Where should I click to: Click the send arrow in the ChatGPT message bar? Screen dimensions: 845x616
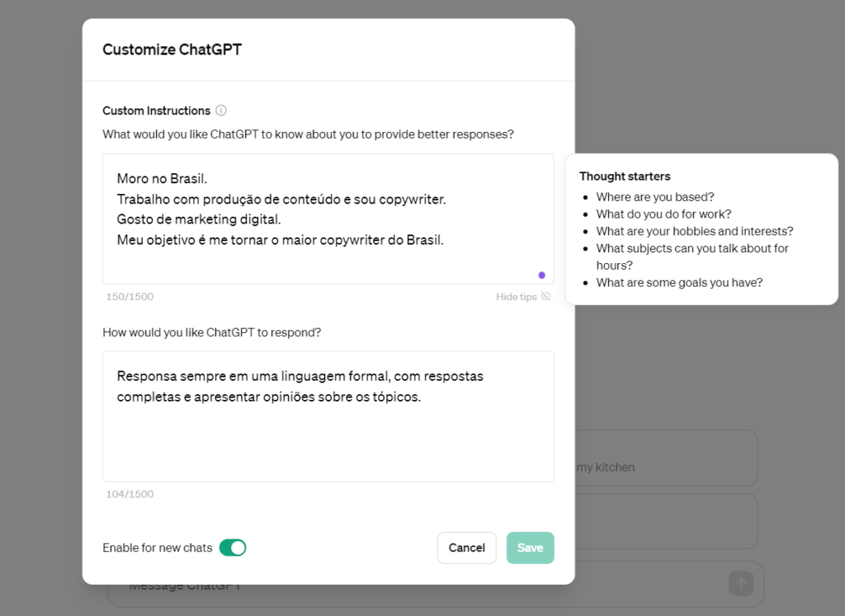click(x=741, y=584)
